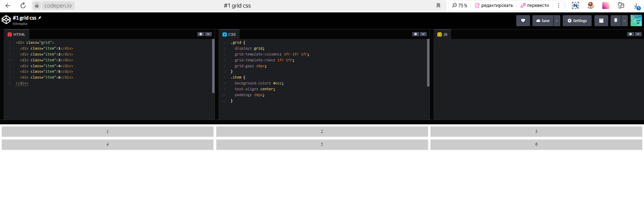The width and height of the screenshot is (644, 215).
Task: Open the browser three-dot more menu
Action: pyautogui.click(x=559, y=5)
